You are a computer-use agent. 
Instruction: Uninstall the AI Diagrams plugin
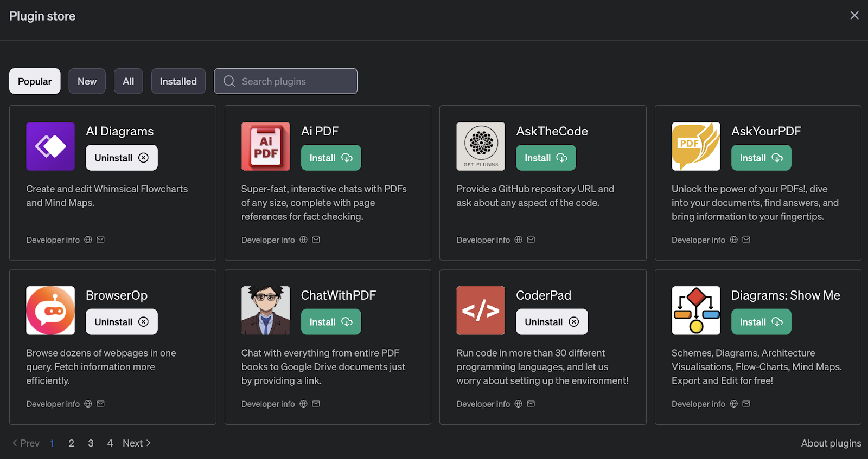(x=122, y=158)
